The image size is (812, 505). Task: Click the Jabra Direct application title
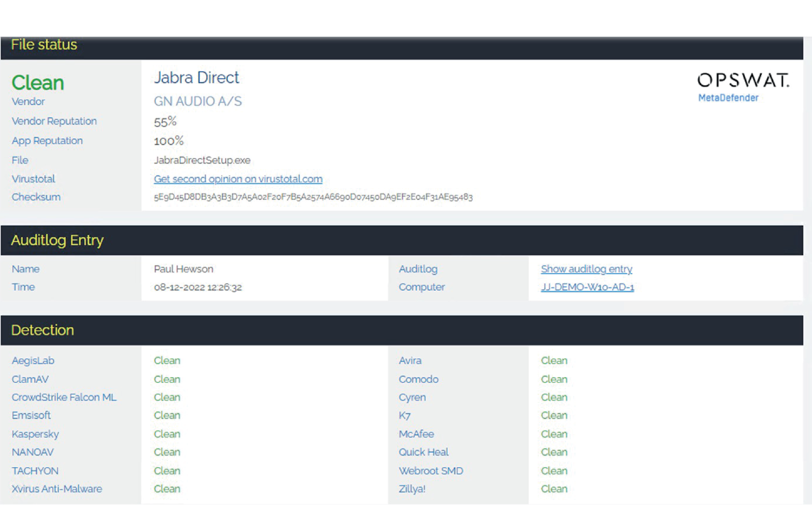tap(196, 78)
